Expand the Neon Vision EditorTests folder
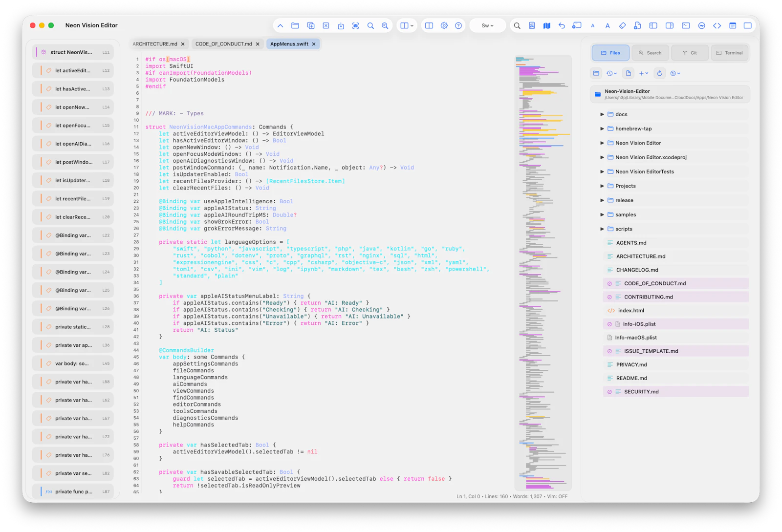This screenshot has width=782, height=532. click(x=602, y=172)
